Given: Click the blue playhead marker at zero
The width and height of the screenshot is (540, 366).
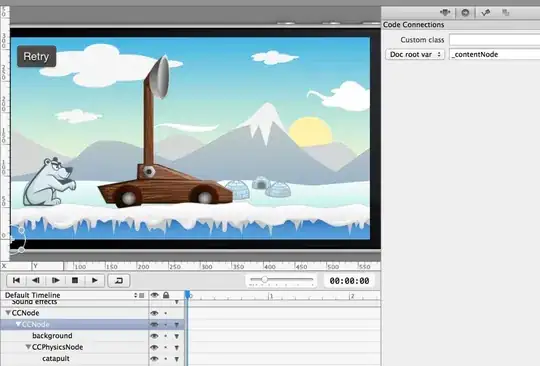Looking at the screenshot, I should (187, 295).
